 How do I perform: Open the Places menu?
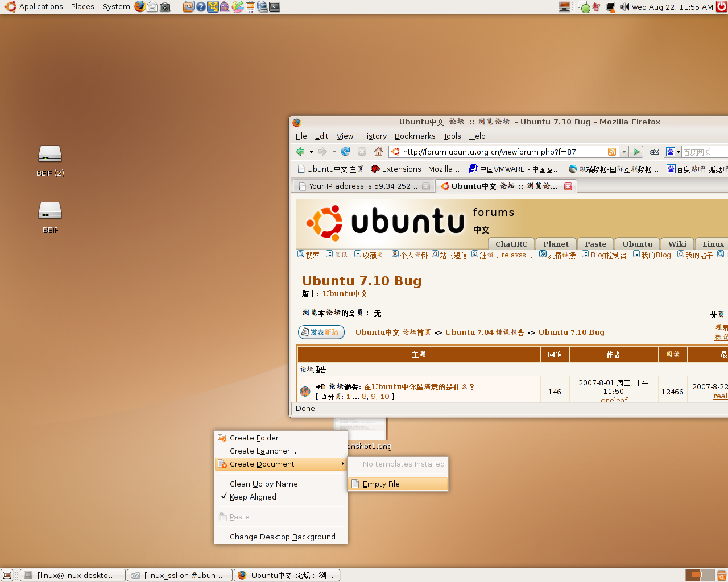82,7
